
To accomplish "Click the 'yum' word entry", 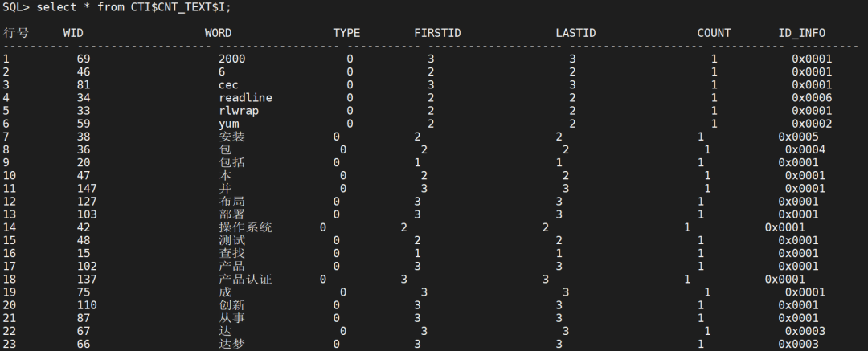I will tap(228, 124).
